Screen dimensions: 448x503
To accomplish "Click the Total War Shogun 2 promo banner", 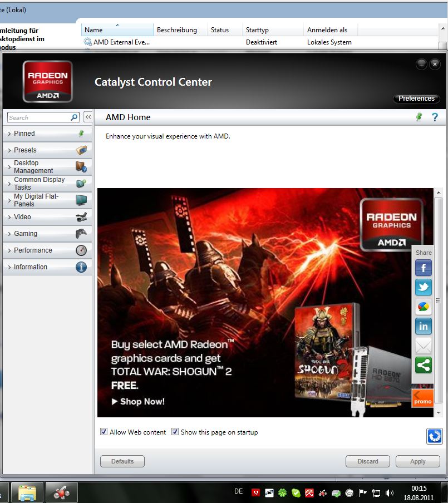I will coord(265,303).
